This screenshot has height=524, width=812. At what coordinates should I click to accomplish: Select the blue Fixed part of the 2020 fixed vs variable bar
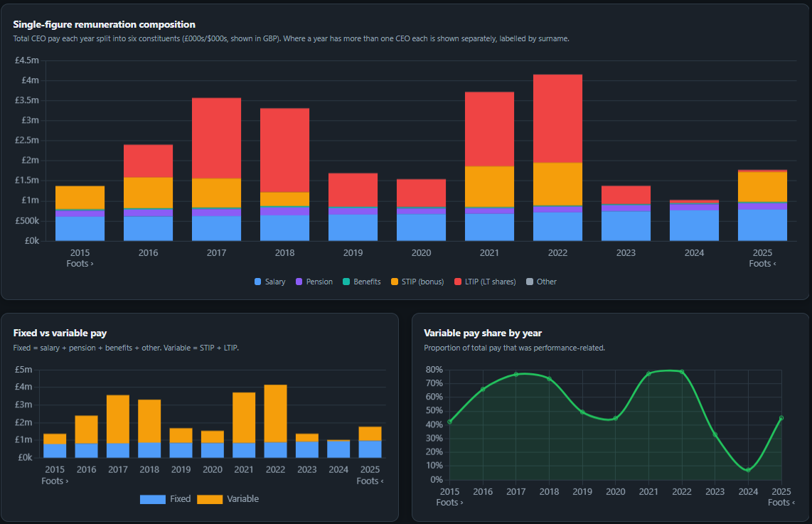click(213, 450)
